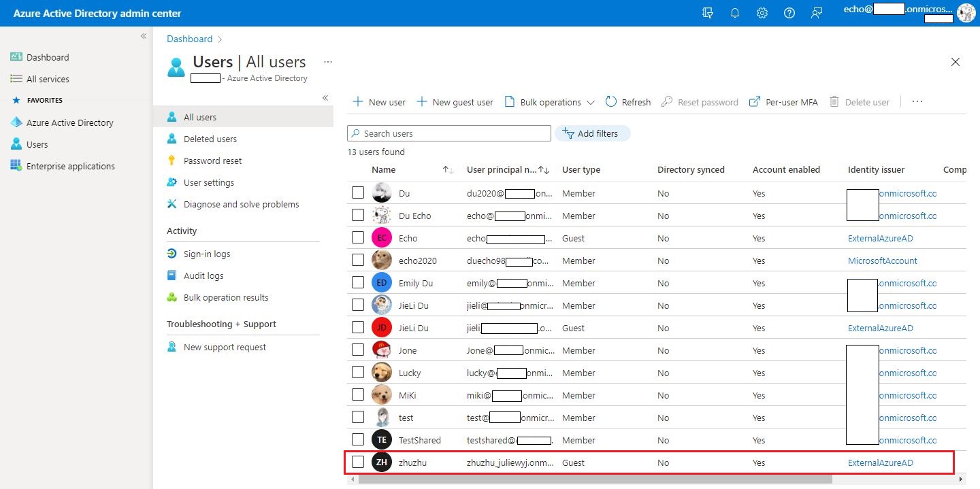Tick checkbox for user Emily Du

(358, 283)
